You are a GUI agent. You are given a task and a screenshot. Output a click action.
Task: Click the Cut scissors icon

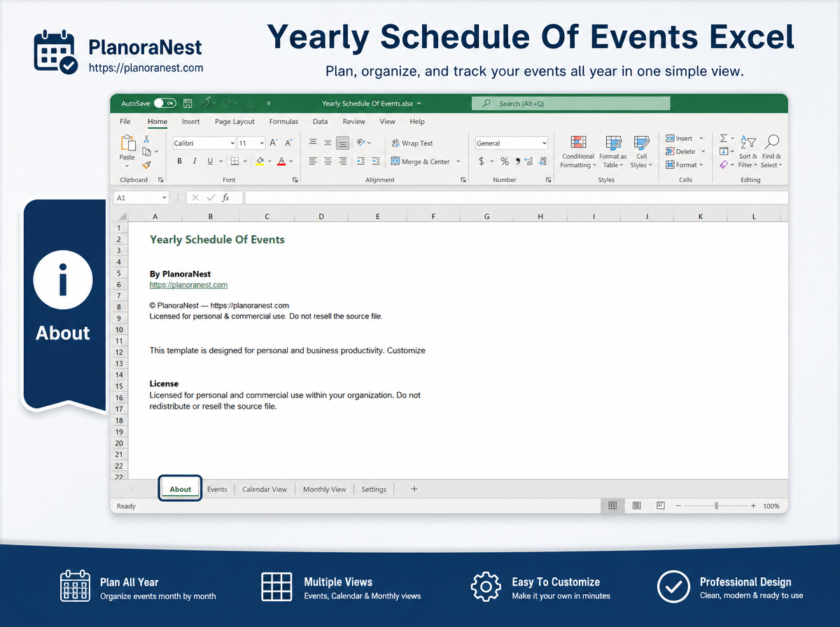pos(146,139)
